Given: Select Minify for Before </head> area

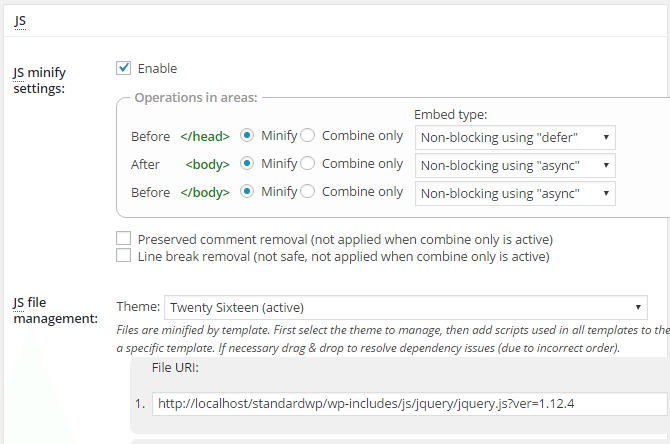Looking at the screenshot, I should tap(247, 135).
